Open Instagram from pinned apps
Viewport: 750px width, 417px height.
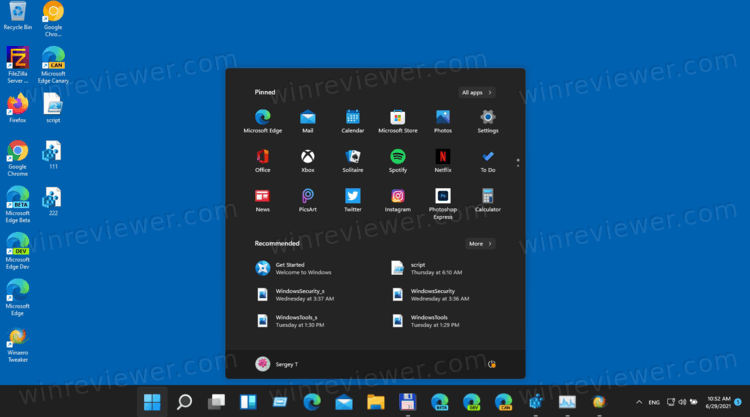click(397, 200)
